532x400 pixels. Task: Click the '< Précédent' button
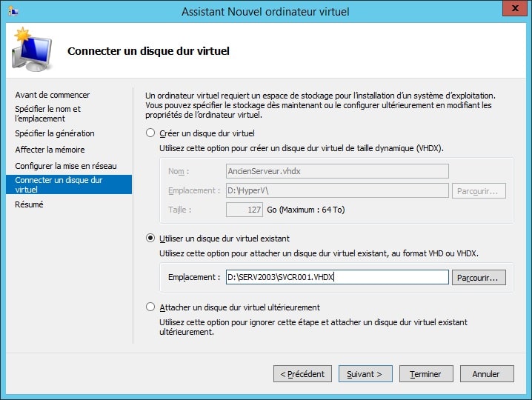(x=302, y=374)
